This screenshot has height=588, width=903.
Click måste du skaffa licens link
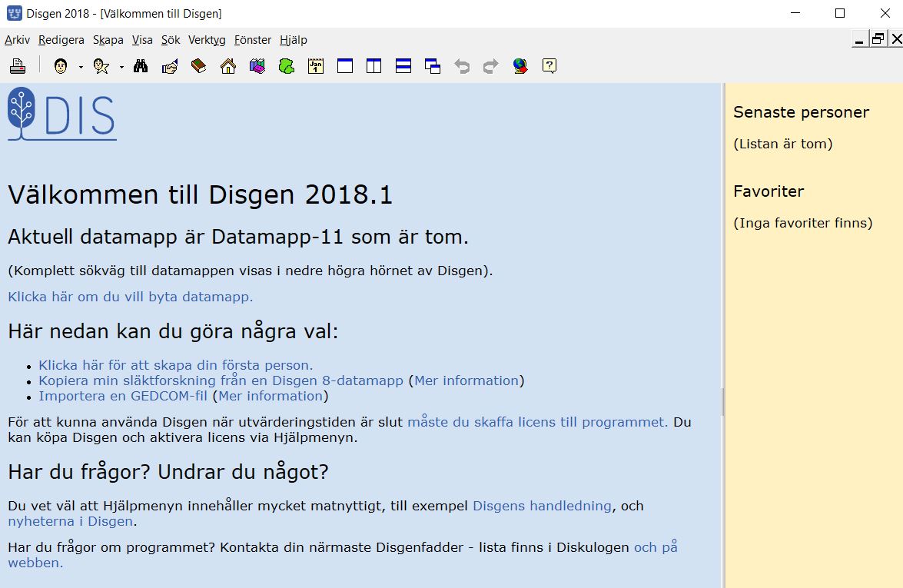537,422
